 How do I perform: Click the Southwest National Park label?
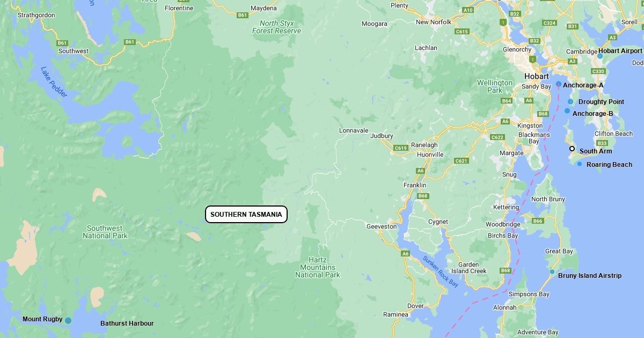(x=105, y=232)
